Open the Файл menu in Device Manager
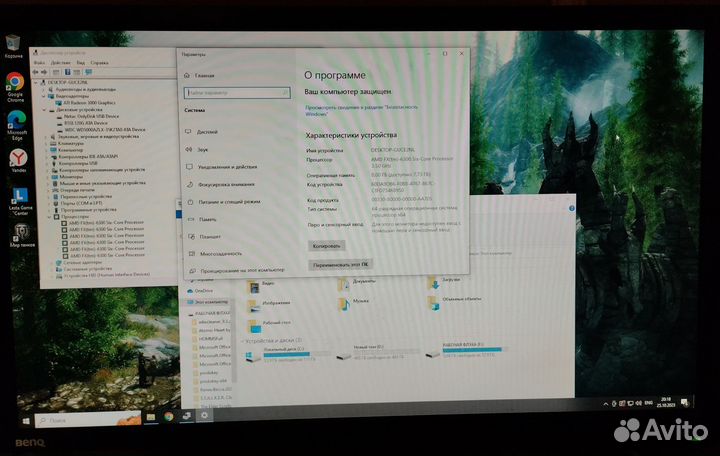720x456 pixels. point(39,62)
